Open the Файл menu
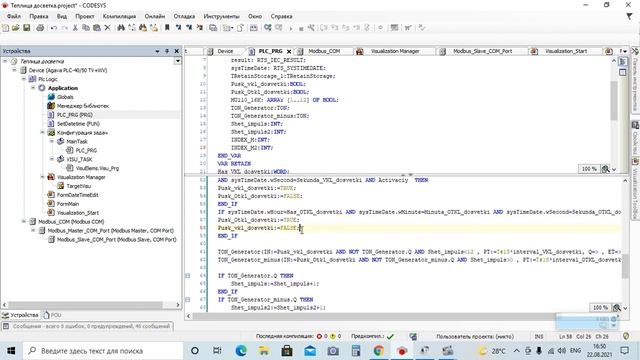Viewport: 640px width, 360px height. pyautogui.click(x=13, y=16)
